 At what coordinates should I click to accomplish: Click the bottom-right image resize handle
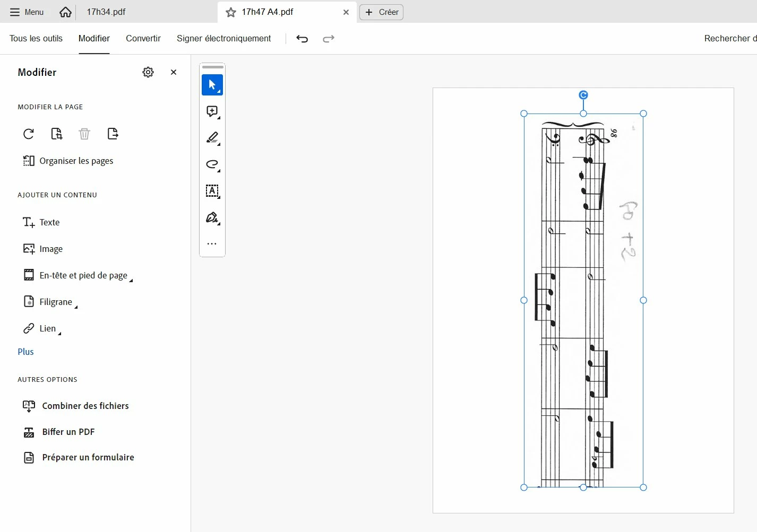point(643,487)
